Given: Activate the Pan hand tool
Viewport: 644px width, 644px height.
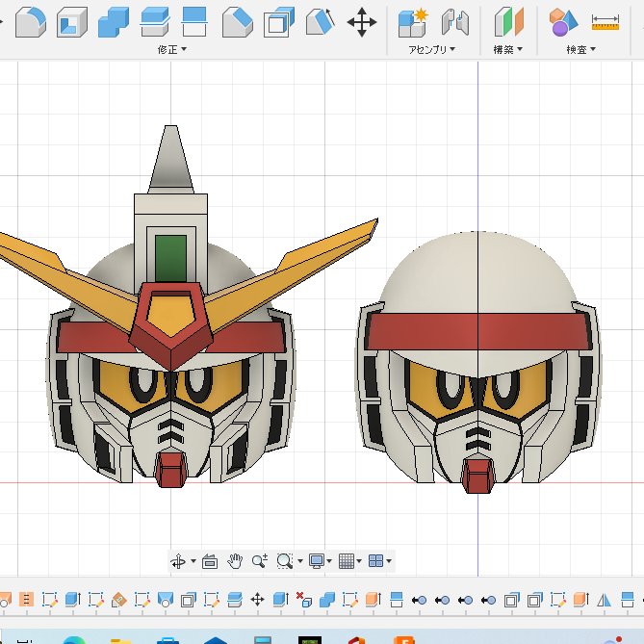Looking at the screenshot, I should click(x=235, y=561).
